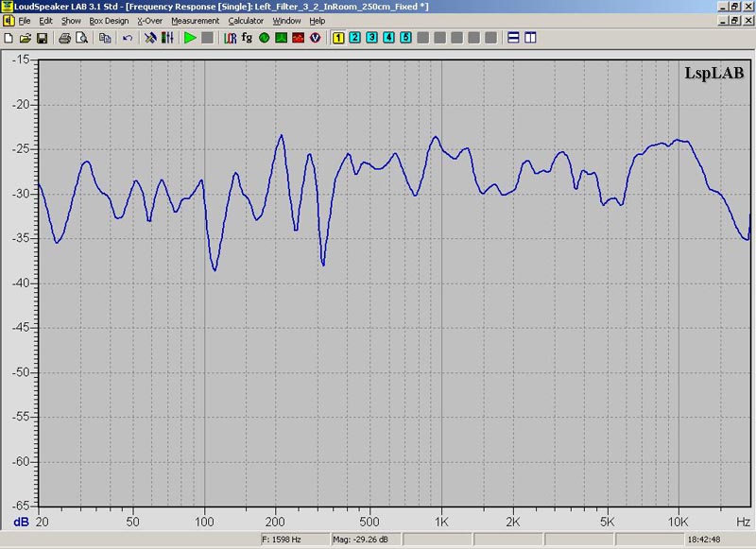Image resolution: width=756 pixels, height=549 pixels.
Task: Create a new file with the blank page icon
Action: 9,38
